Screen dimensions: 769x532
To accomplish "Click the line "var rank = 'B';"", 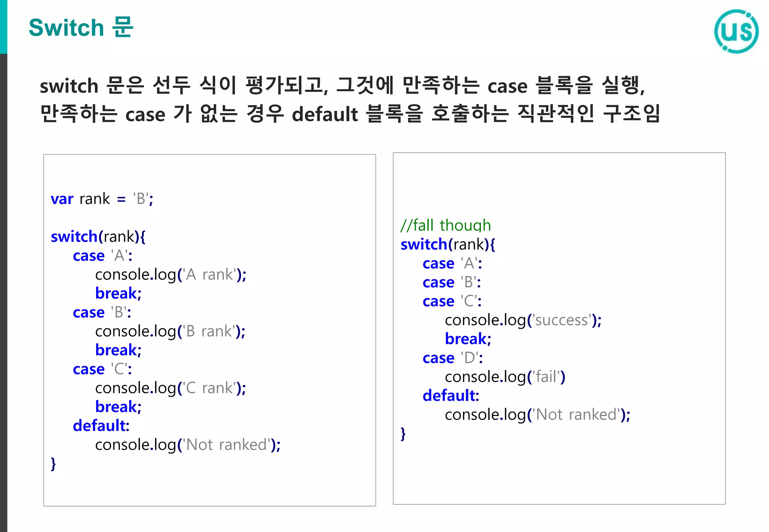I will pos(102,199).
